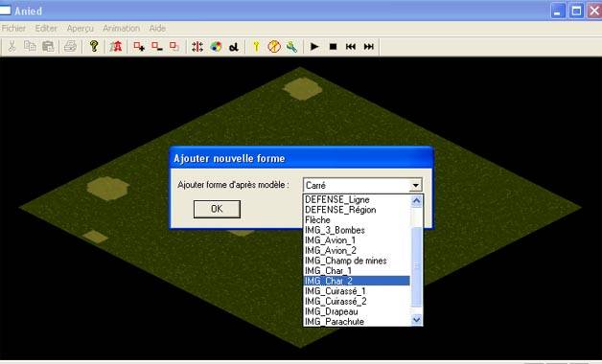Viewport: 602px width, 364px height.
Task: Open the Animation menu
Action: click(122, 29)
